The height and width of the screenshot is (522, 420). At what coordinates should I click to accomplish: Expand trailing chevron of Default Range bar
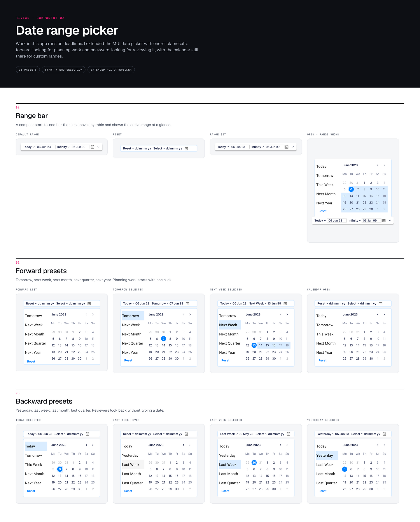(x=98, y=147)
